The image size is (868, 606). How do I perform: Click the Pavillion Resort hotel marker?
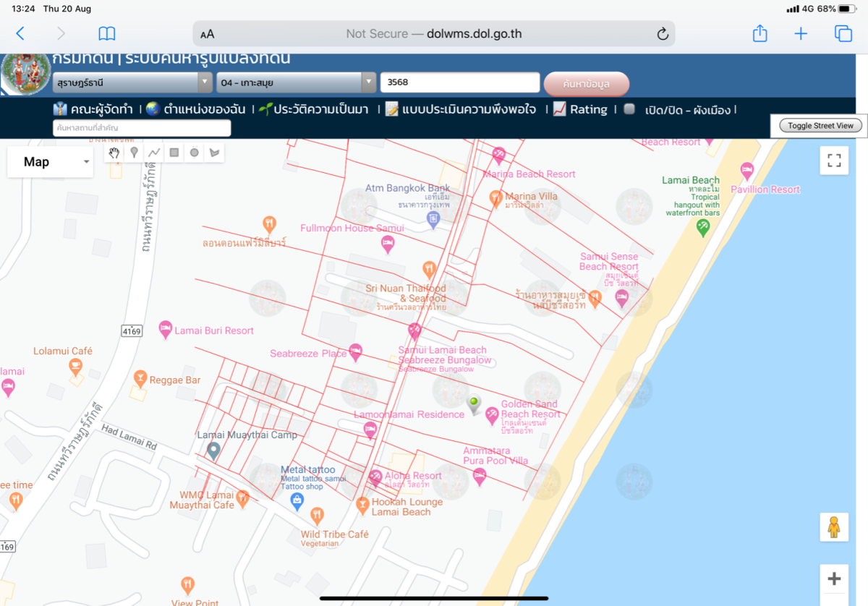point(747,172)
